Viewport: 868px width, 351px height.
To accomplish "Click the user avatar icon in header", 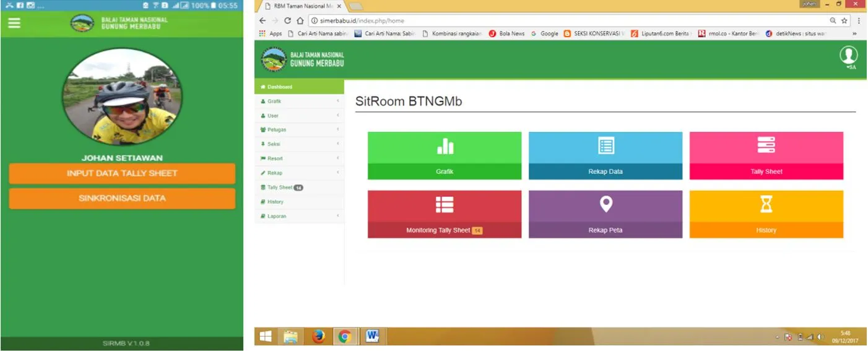I will point(848,56).
